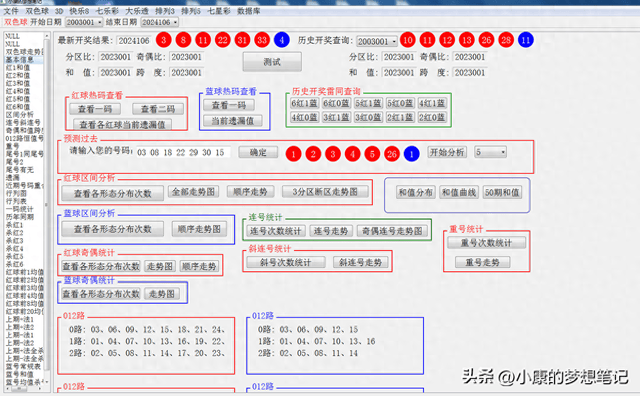Click the 2红1蓝 button

tap(400, 117)
